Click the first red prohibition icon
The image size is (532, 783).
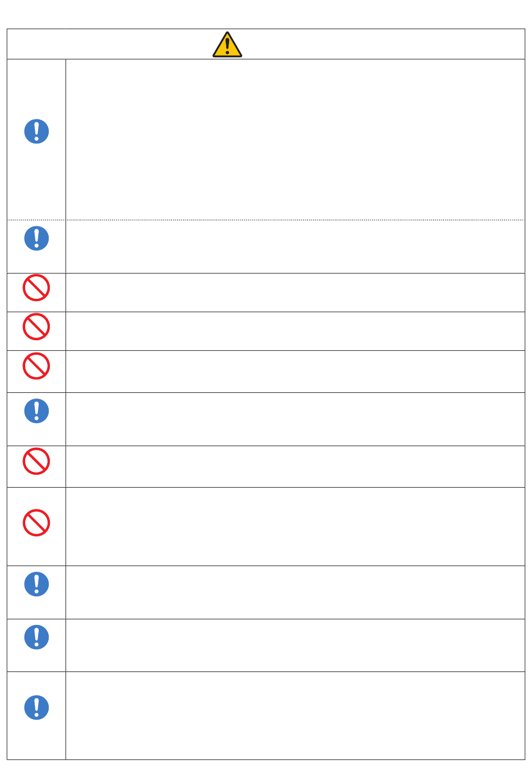click(36, 288)
